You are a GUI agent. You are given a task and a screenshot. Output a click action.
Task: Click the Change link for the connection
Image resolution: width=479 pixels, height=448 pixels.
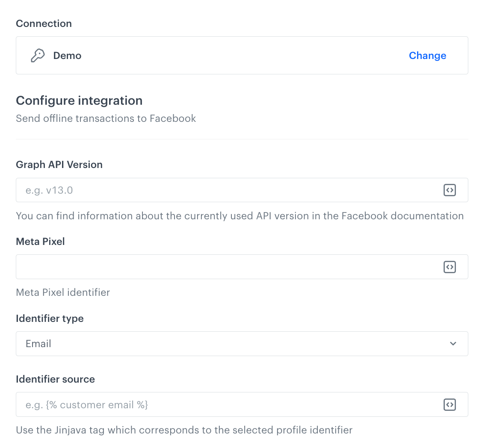coord(427,55)
